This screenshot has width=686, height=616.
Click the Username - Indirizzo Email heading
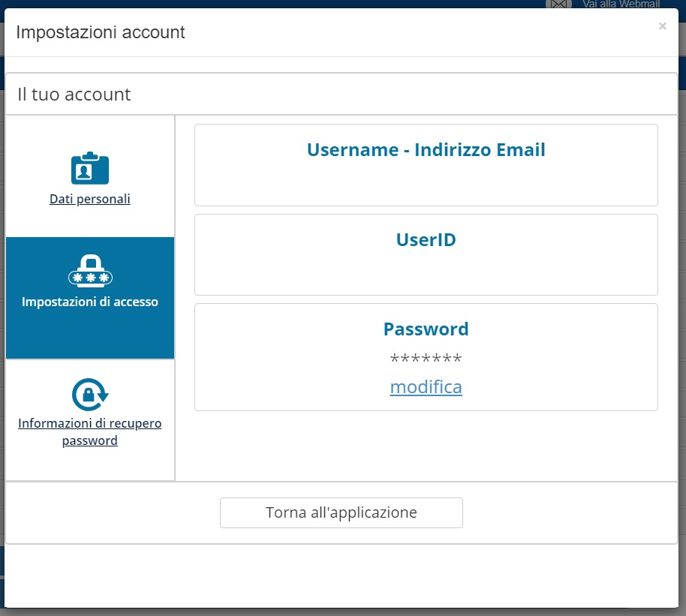tap(426, 150)
